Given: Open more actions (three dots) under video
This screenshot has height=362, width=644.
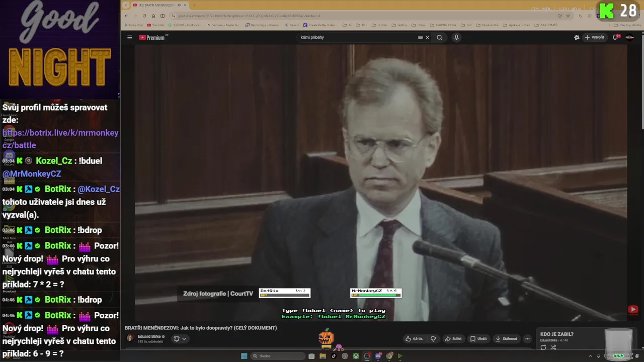Looking at the screenshot, I should tap(527, 339).
